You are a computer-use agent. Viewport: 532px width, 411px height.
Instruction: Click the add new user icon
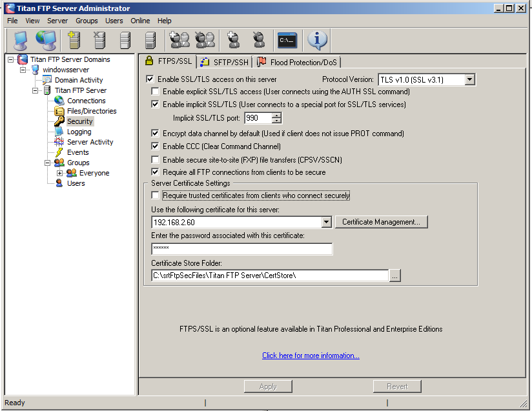click(234, 40)
